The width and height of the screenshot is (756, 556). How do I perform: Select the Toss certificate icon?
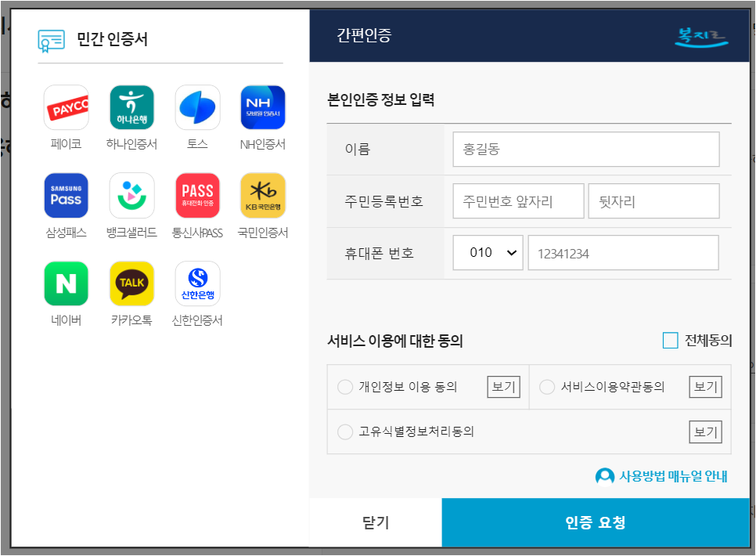pyautogui.click(x=198, y=107)
